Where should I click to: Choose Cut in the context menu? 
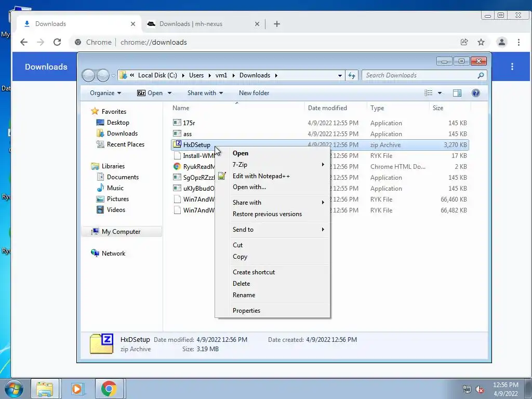click(237, 245)
